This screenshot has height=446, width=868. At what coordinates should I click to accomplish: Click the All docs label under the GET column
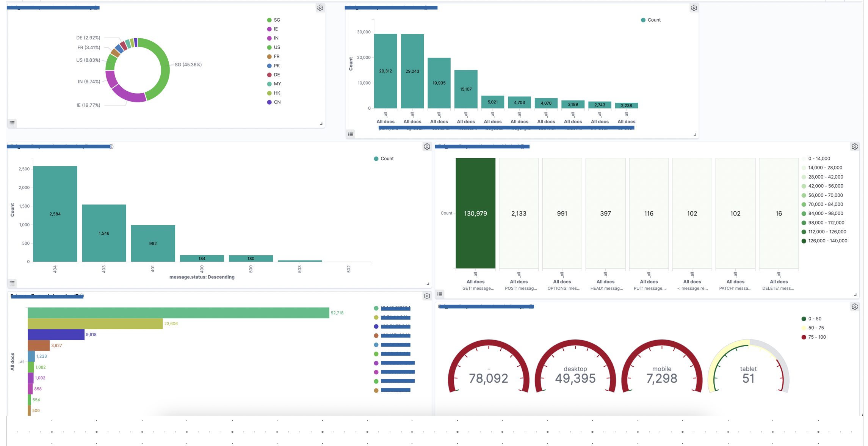click(476, 282)
